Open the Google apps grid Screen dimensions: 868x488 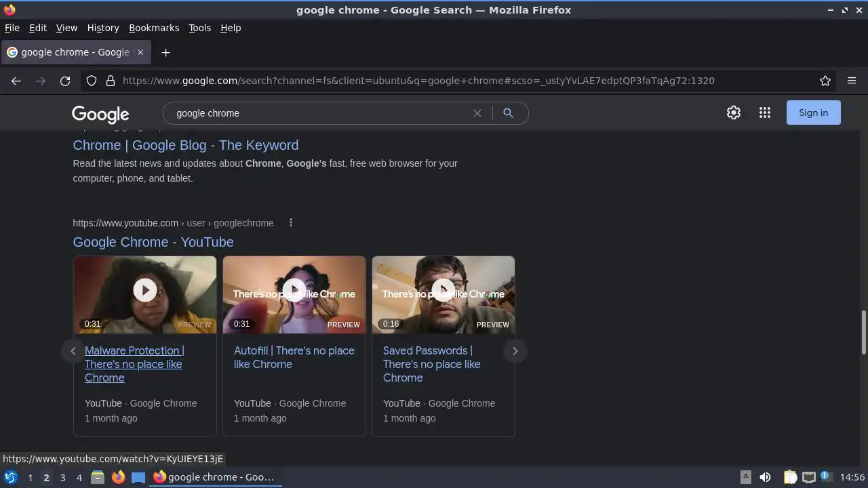coord(765,113)
